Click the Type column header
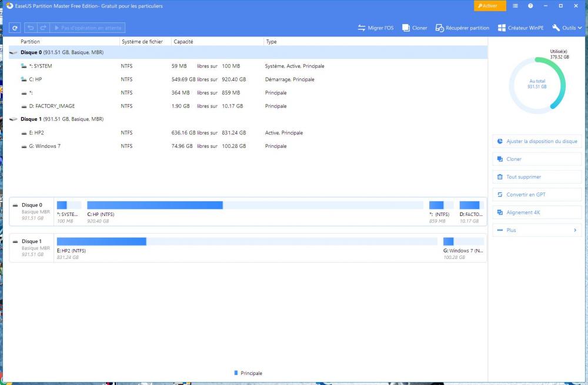 tap(271, 42)
